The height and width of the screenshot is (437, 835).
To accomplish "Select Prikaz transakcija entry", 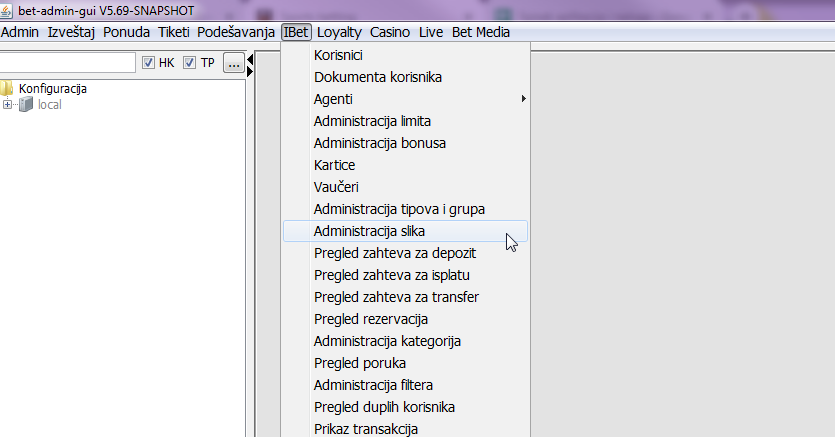I will tap(405, 428).
